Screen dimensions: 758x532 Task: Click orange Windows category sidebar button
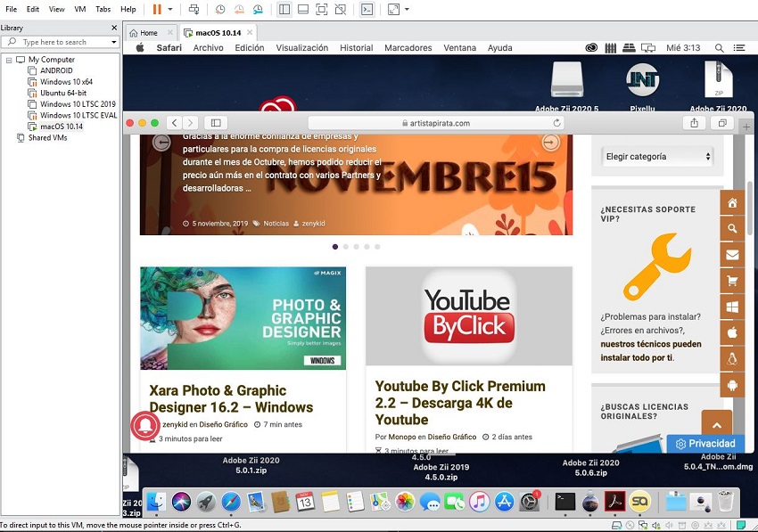732,307
